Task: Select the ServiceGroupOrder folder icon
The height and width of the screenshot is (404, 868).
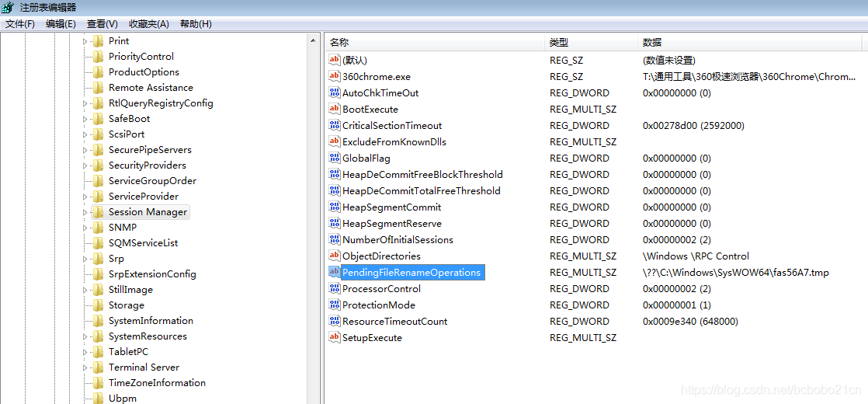Action: coord(99,181)
